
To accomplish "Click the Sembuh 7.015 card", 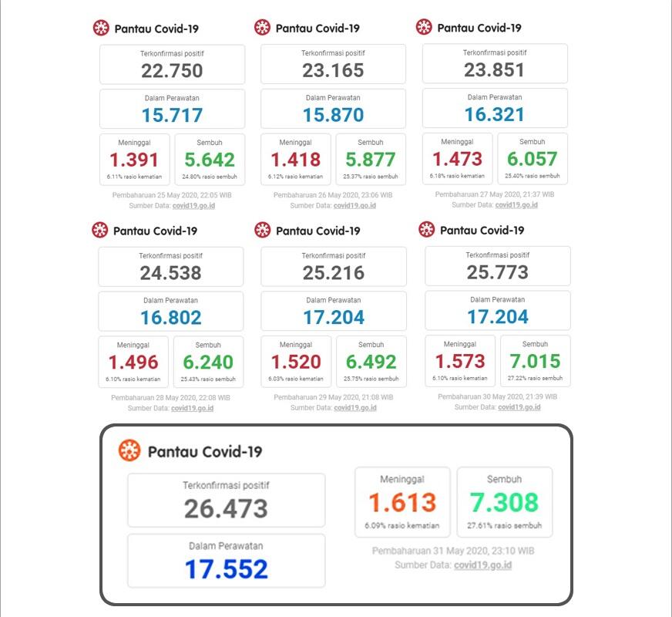I will click(x=536, y=361).
